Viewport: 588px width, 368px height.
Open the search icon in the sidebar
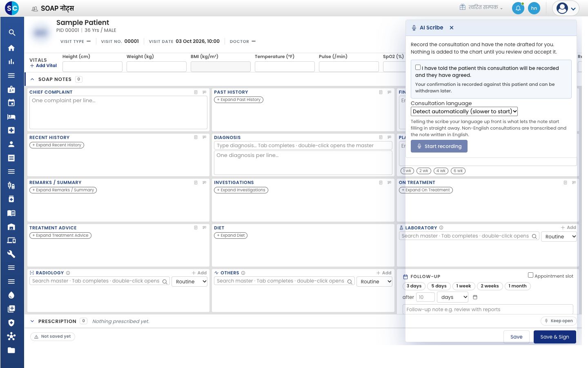tap(11, 33)
